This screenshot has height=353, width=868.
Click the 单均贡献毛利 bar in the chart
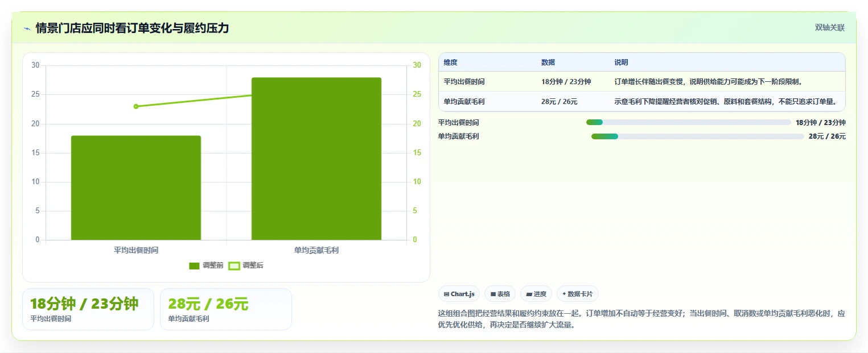point(316,159)
